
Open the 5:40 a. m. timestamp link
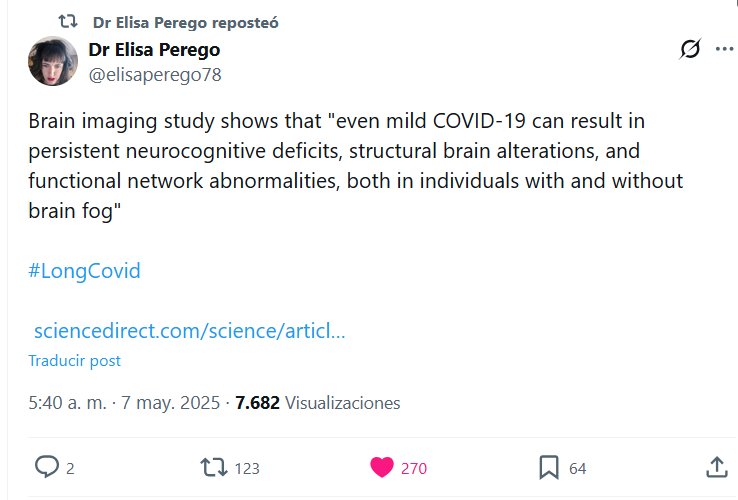tap(68, 403)
